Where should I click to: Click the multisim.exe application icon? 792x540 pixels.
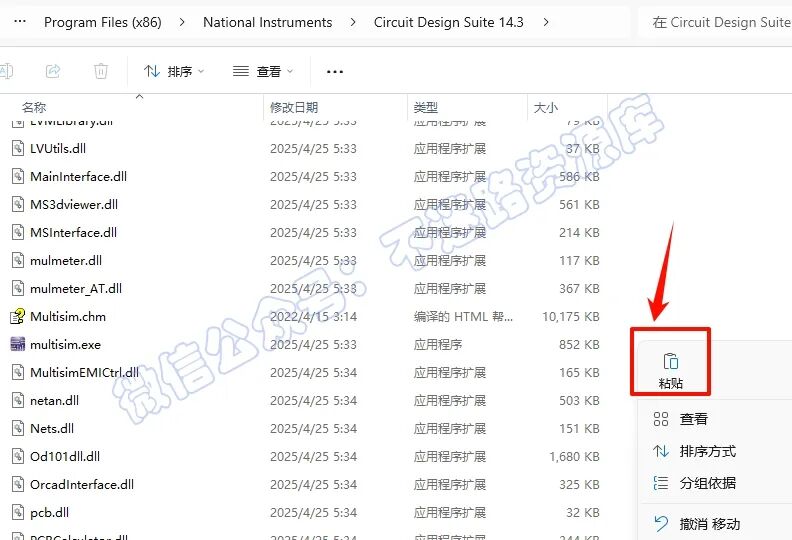18,345
